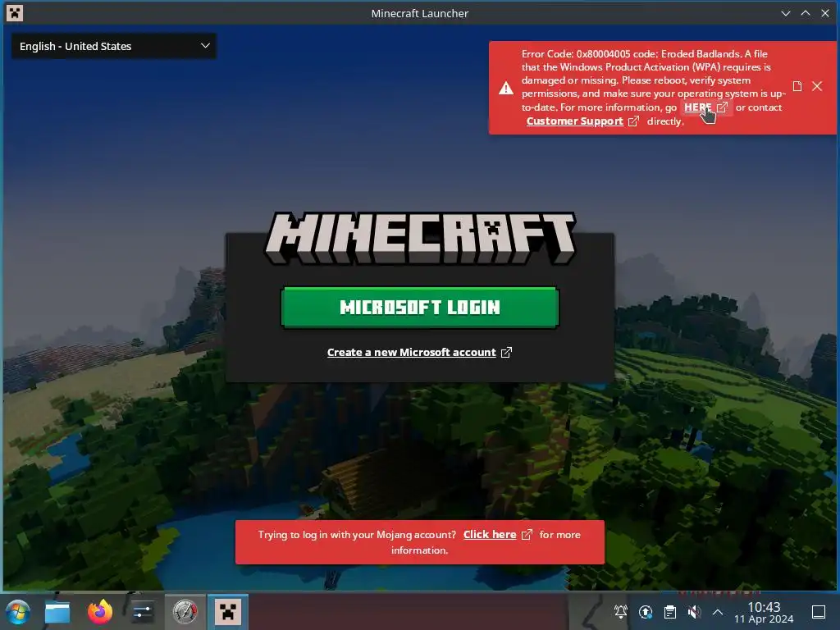Open the Start menu in the taskbar
Screen dimensions: 840x630
coord(17,612)
